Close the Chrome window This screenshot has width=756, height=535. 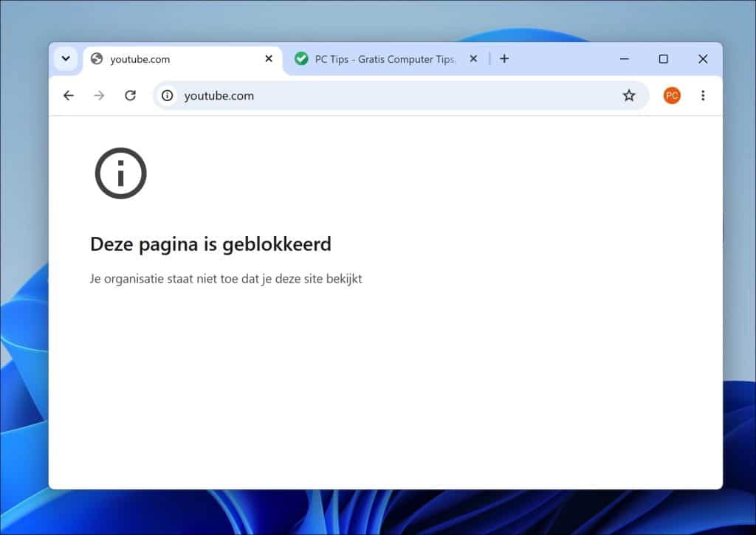tap(703, 59)
